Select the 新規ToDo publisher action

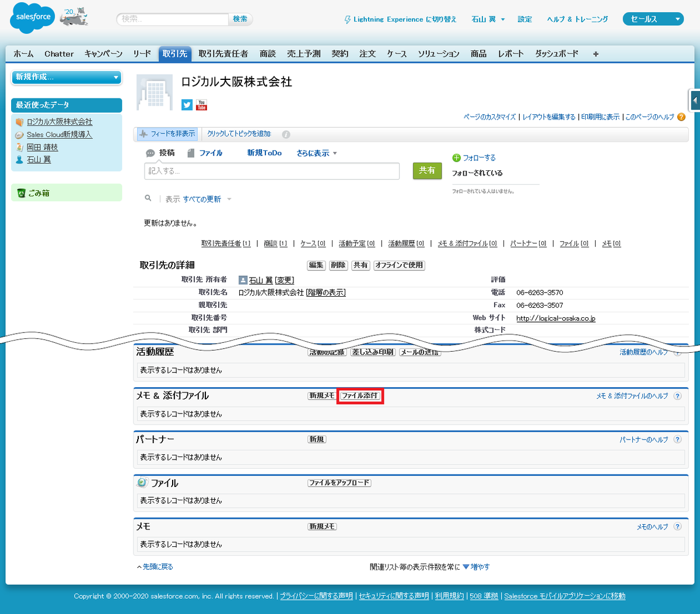(264, 153)
